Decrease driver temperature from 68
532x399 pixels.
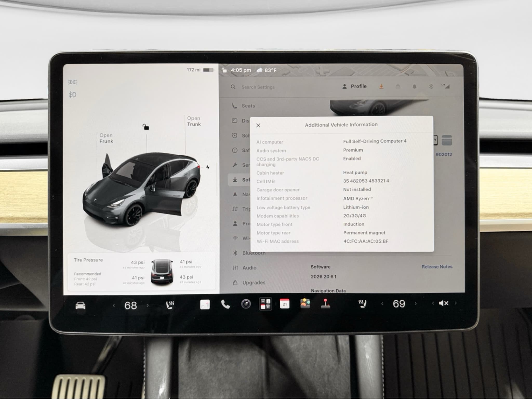tap(114, 305)
